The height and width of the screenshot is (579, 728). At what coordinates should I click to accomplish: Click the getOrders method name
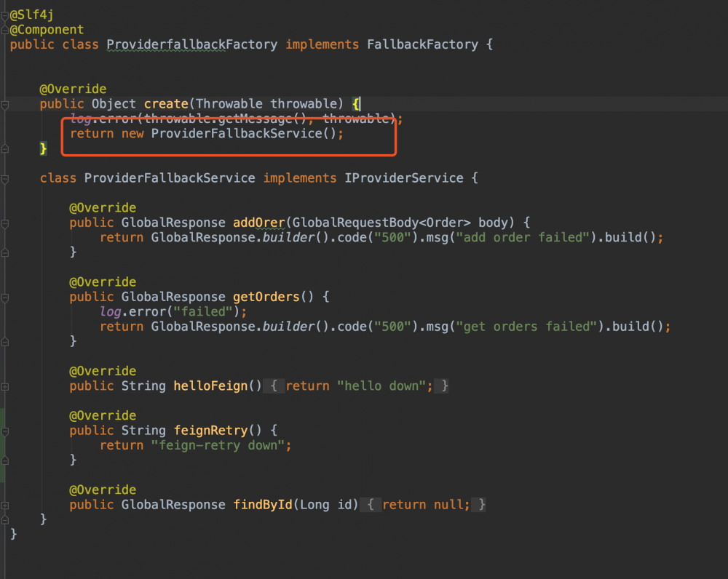point(266,297)
